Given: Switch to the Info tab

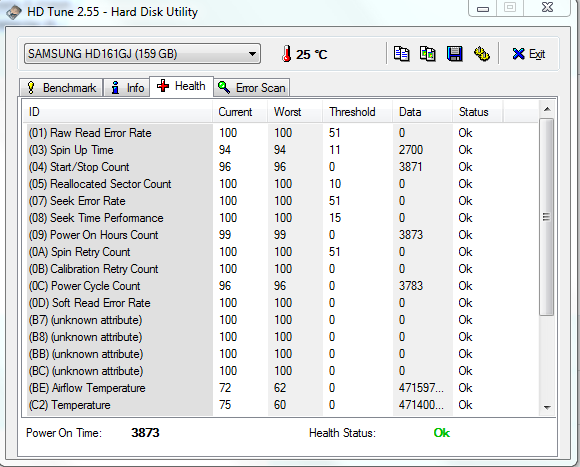Looking at the screenshot, I should pyautogui.click(x=127, y=88).
